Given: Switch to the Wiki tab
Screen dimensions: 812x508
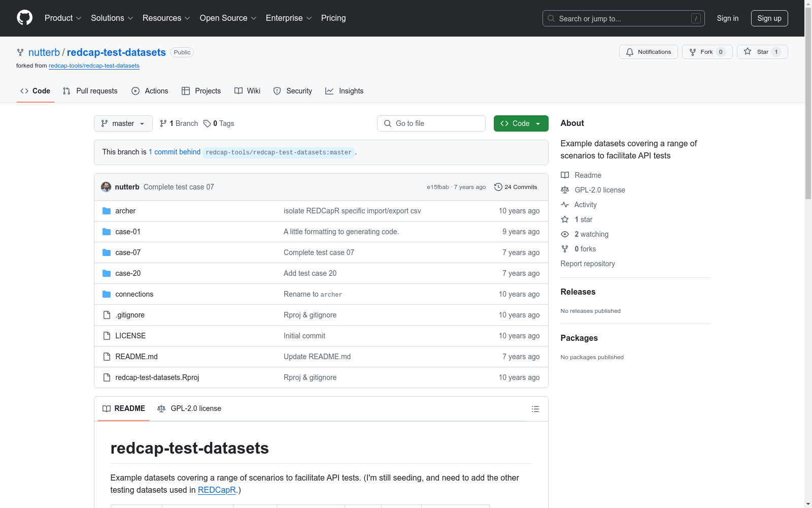Looking at the screenshot, I should point(248,91).
